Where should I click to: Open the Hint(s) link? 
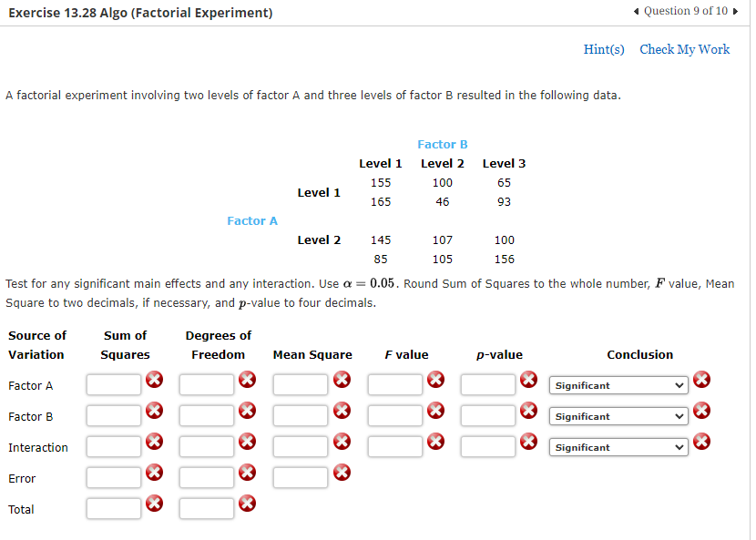(x=604, y=49)
